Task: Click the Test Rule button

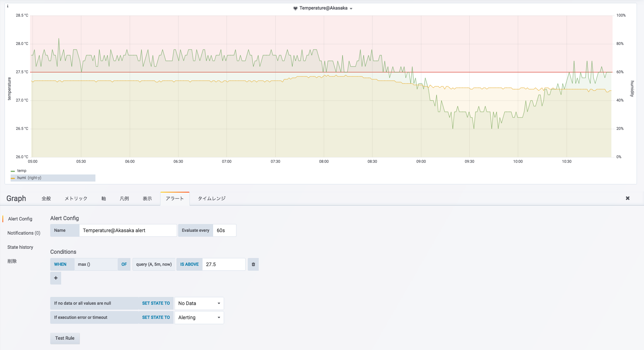Action: pyautogui.click(x=65, y=338)
